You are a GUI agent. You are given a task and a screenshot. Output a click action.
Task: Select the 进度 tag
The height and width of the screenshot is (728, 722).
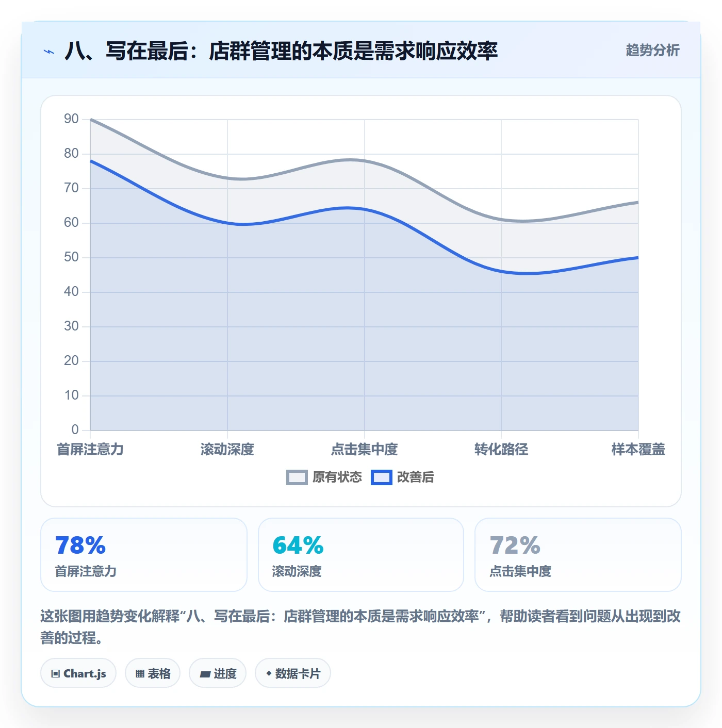point(218,673)
